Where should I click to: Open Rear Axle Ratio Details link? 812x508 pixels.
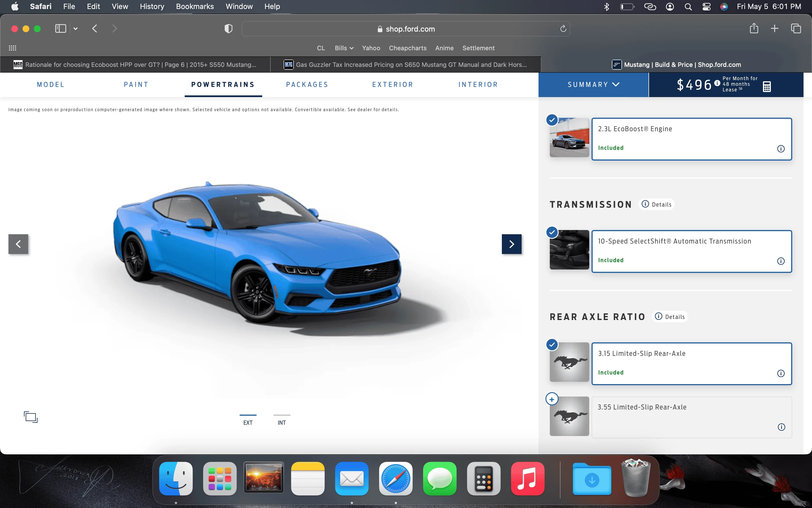coord(670,316)
